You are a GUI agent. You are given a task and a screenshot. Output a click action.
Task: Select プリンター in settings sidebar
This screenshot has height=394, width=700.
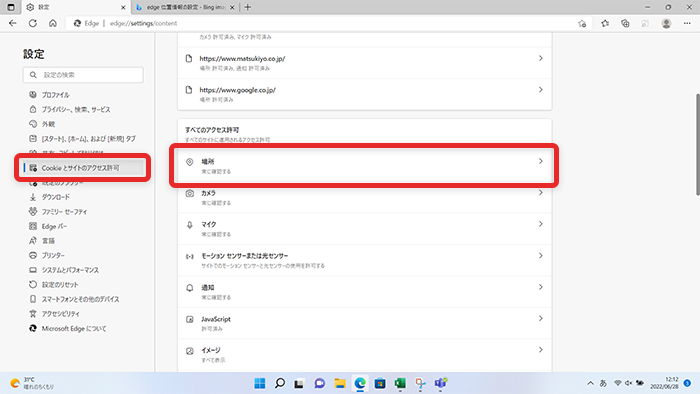pyautogui.click(x=53, y=255)
